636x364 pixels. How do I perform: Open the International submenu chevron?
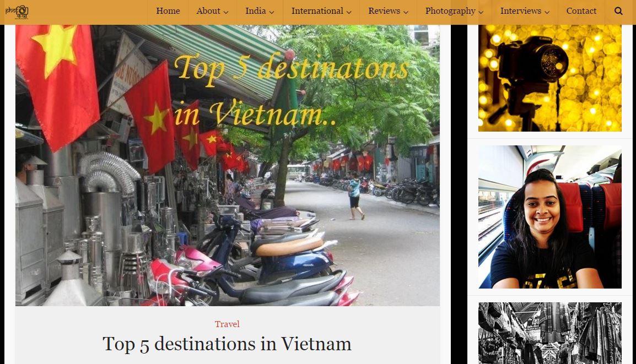click(349, 12)
